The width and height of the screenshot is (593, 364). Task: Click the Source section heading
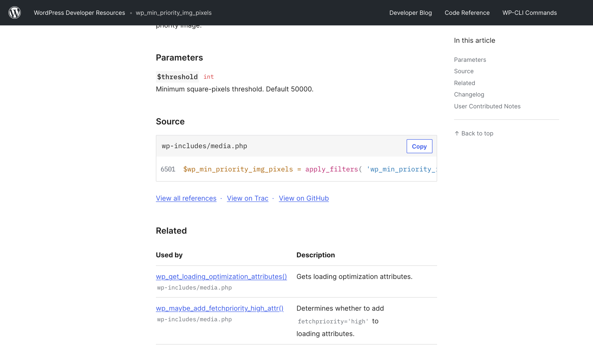[x=170, y=121]
